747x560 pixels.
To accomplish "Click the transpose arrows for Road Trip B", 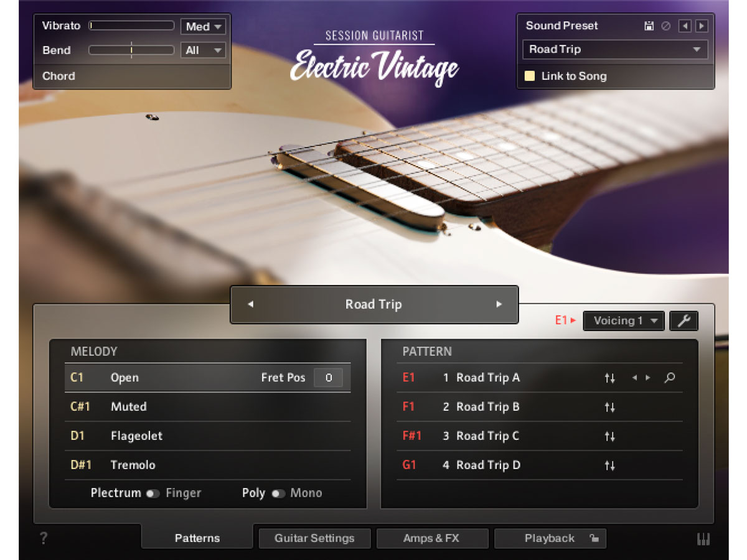I will tap(610, 407).
